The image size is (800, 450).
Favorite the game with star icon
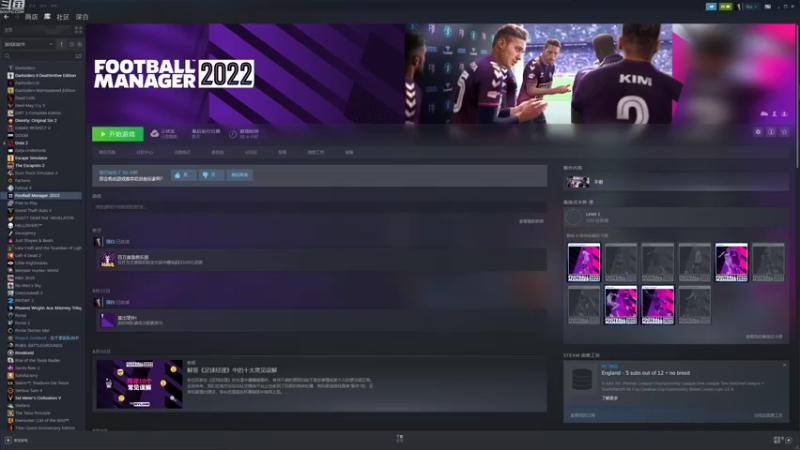click(x=785, y=132)
